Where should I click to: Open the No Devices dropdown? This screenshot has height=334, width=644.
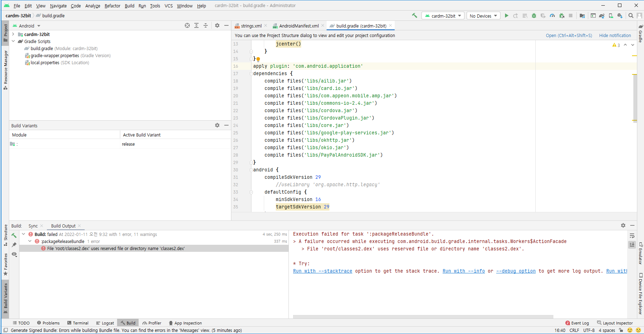[x=483, y=16]
